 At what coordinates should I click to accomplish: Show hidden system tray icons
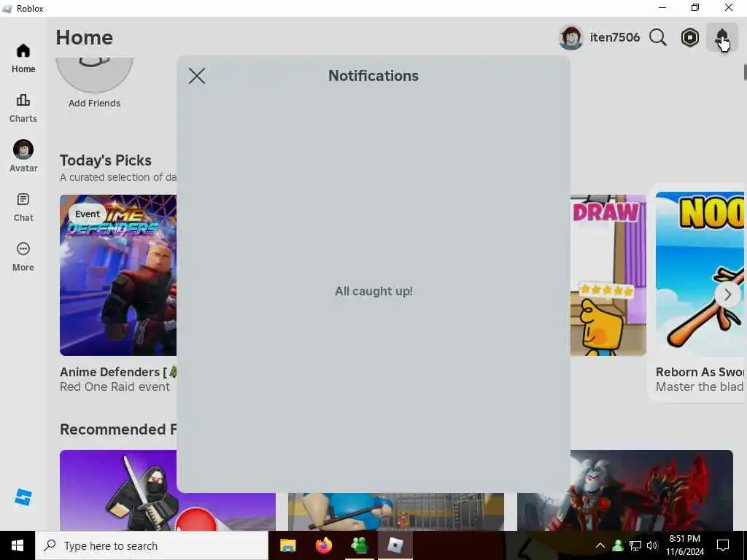pos(600,545)
